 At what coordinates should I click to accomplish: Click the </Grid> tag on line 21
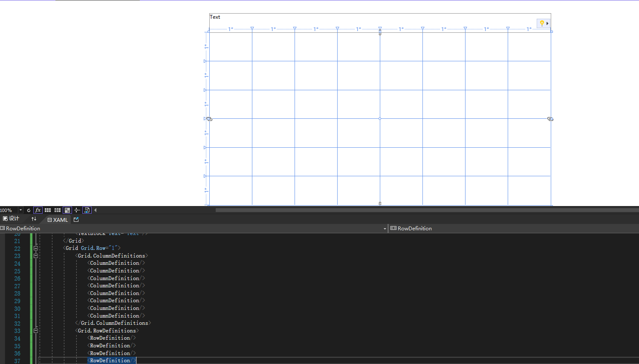(73, 241)
